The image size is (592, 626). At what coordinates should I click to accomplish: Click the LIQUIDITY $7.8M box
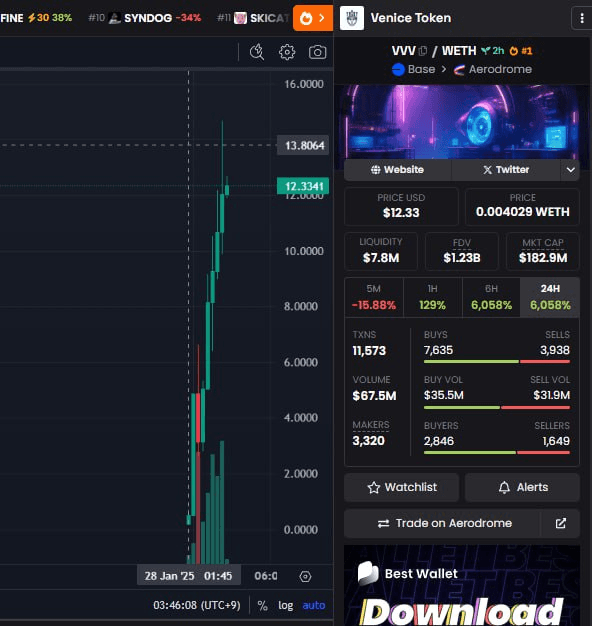[x=381, y=251]
